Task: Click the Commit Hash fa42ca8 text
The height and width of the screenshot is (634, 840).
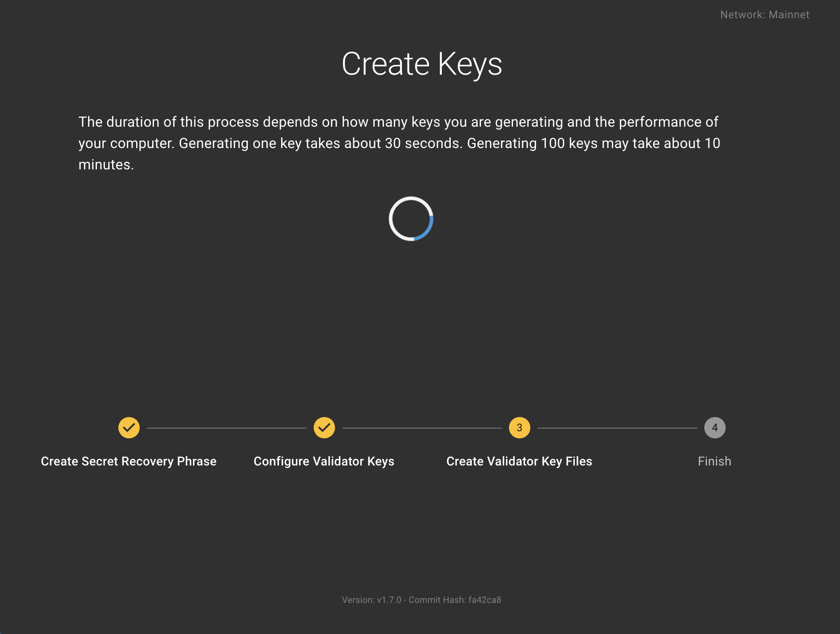Action: pos(455,600)
